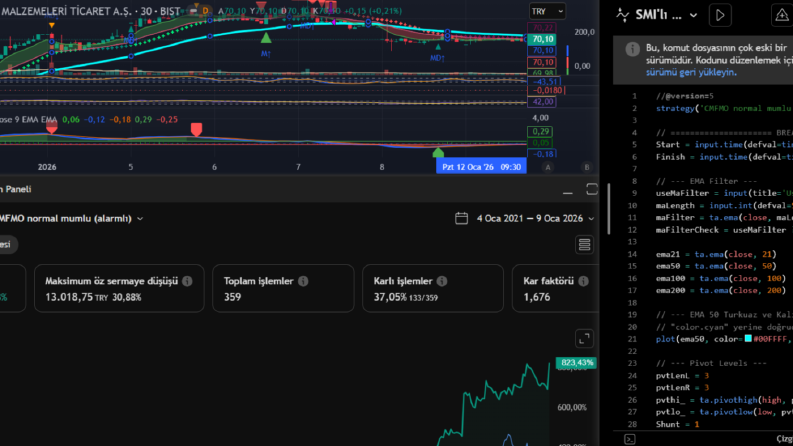Maximize the strategy tester panel
793x446 pixels.
592,190
